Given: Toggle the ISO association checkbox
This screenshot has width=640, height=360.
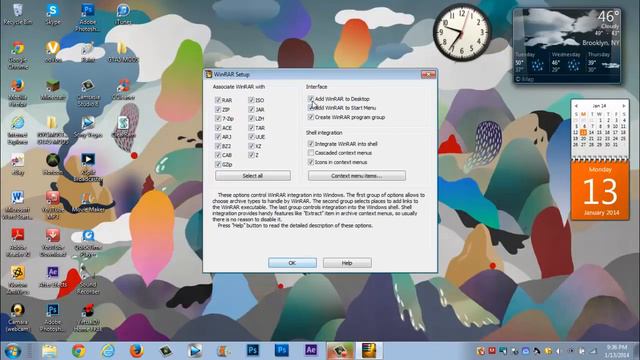Looking at the screenshot, I should [251, 100].
